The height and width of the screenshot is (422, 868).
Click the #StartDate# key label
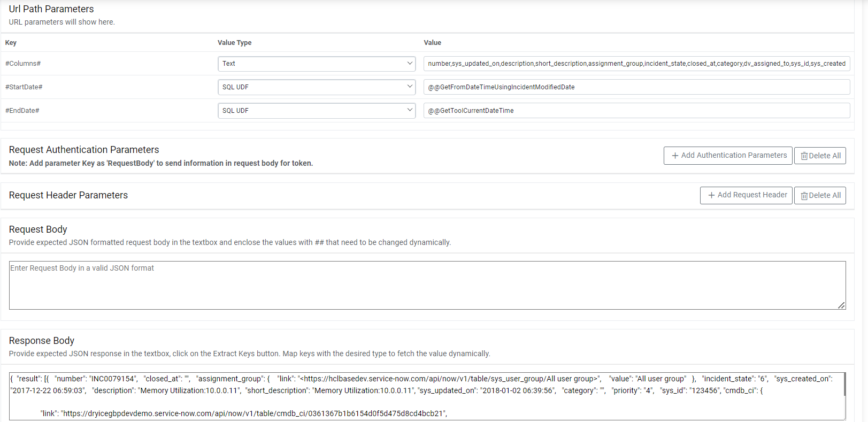pos(24,87)
